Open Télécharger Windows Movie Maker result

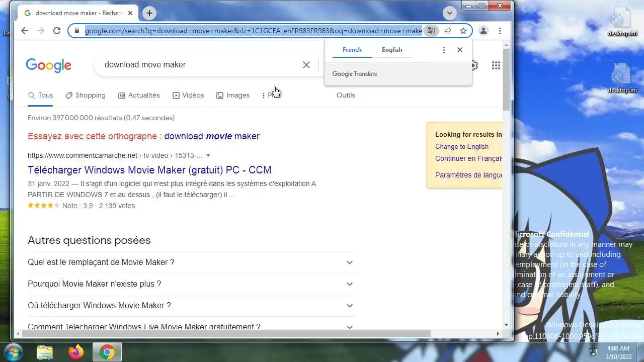point(149,170)
